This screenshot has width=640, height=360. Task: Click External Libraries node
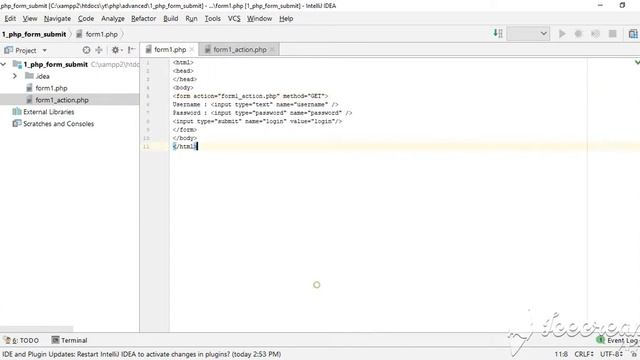[49, 111]
